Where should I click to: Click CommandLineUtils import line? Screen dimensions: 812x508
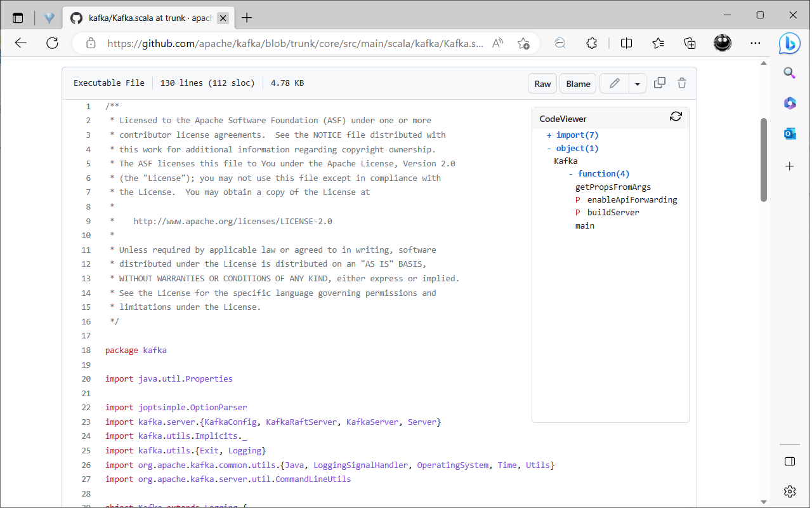point(228,479)
